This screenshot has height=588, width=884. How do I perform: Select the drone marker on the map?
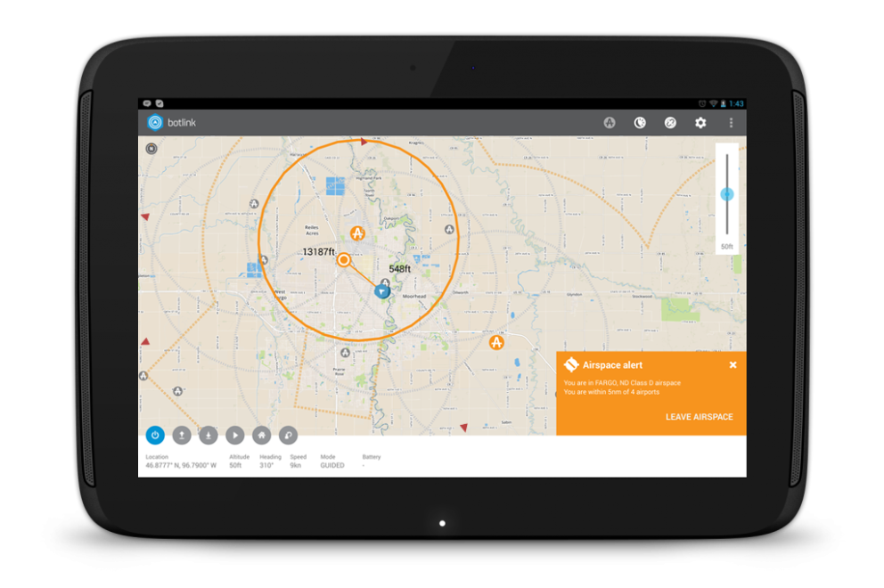[381, 290]
